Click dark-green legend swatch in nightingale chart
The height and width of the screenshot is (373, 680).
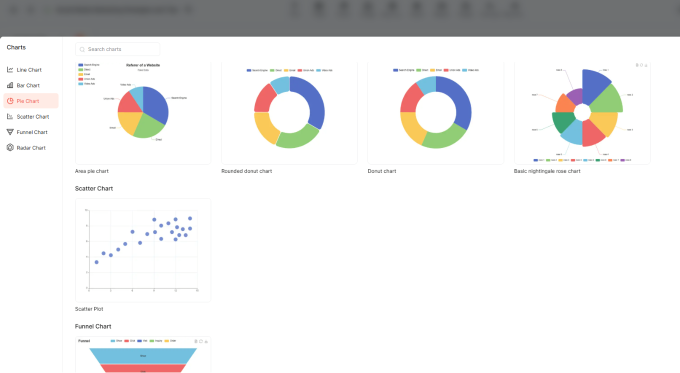(598, 160)
